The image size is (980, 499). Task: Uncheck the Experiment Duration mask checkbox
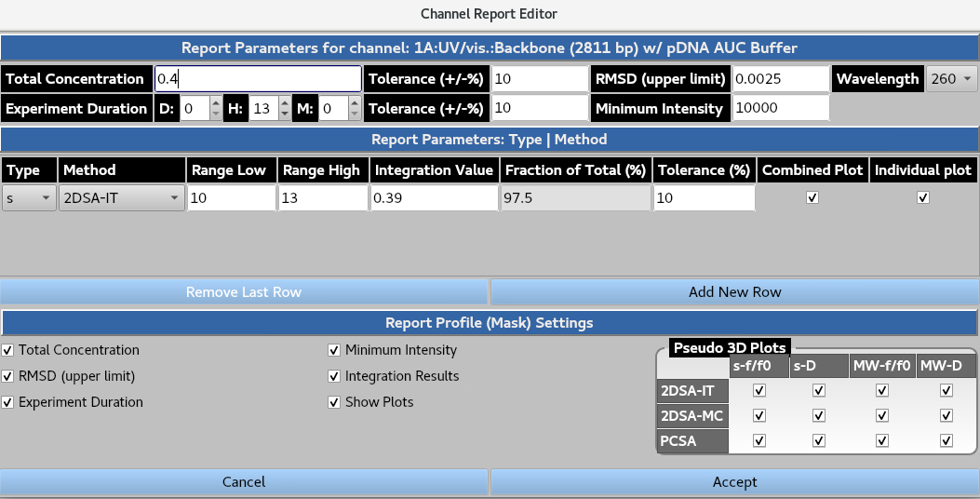coord(8,402)
